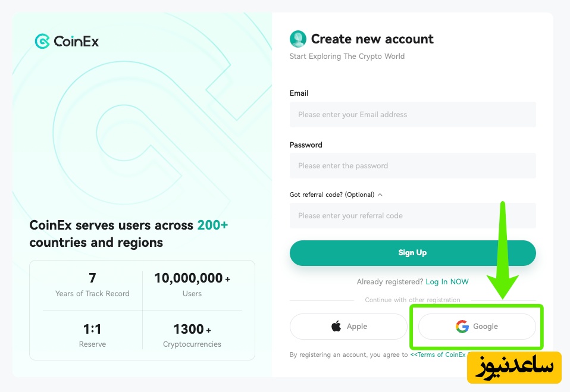
Task: Click the avatar icon beside Create new account
Action: pos(297,39)
